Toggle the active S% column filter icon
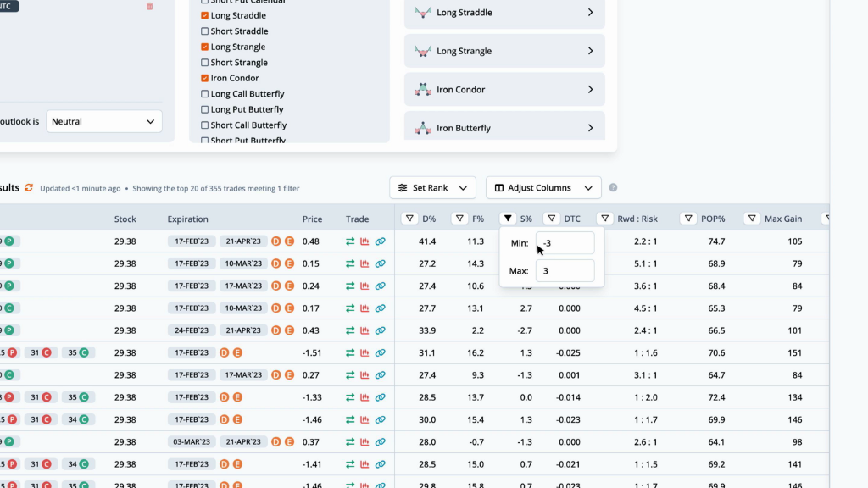The height and width of the screenshot is (488, 868). point(508,219)
